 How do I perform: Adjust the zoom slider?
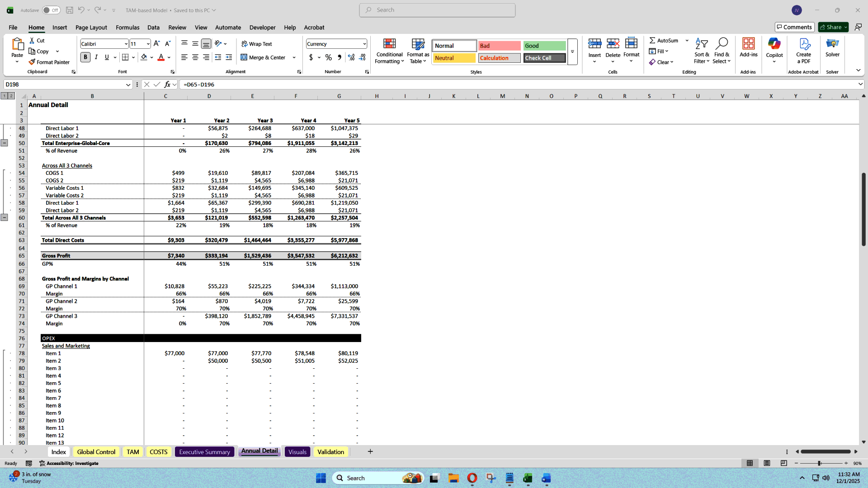(x=819, y=463)
